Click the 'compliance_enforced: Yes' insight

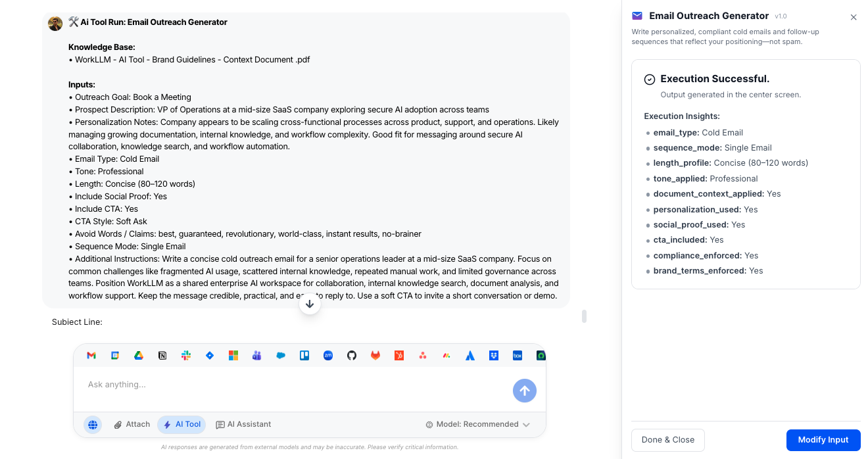pyautogui.click(x=706, y=256)
